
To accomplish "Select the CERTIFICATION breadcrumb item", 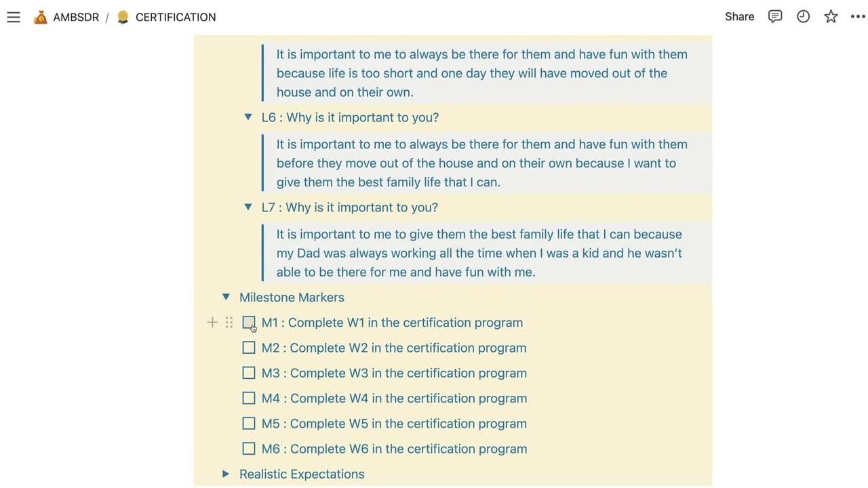I will pyautogui.click(x=176, y=17).
